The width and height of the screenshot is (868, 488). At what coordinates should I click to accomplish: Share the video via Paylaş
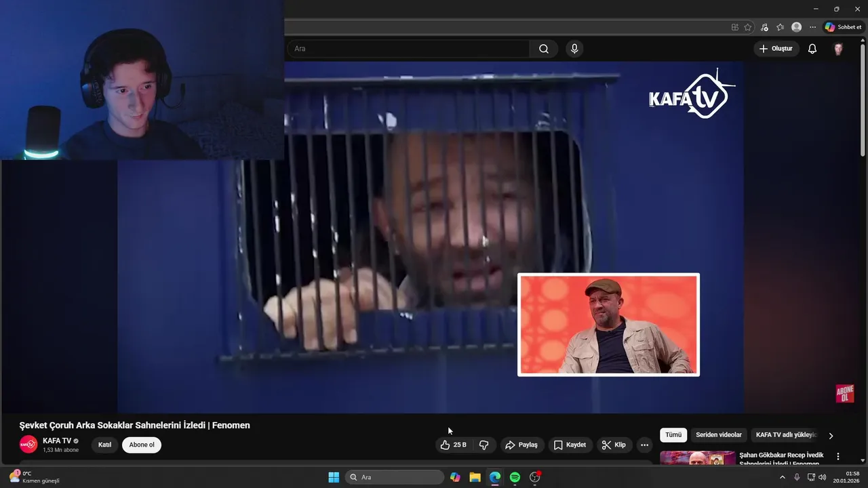pos(521,445)
